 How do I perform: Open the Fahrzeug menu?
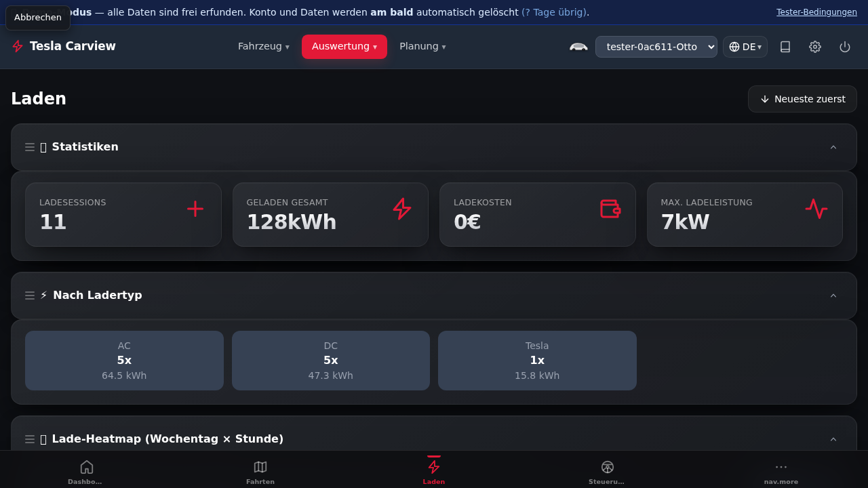click(x=264, y=47)
